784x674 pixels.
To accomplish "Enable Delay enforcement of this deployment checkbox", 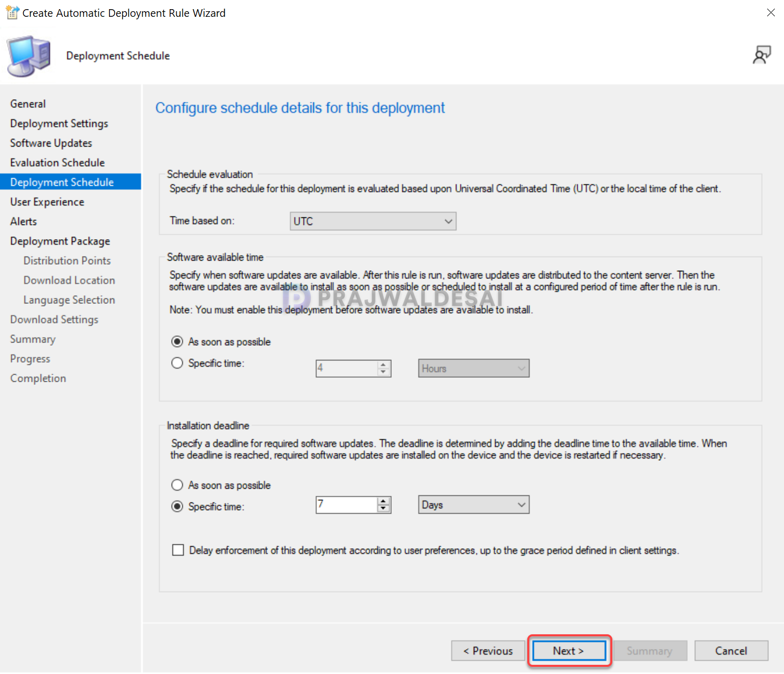I will tap(178, 550).
